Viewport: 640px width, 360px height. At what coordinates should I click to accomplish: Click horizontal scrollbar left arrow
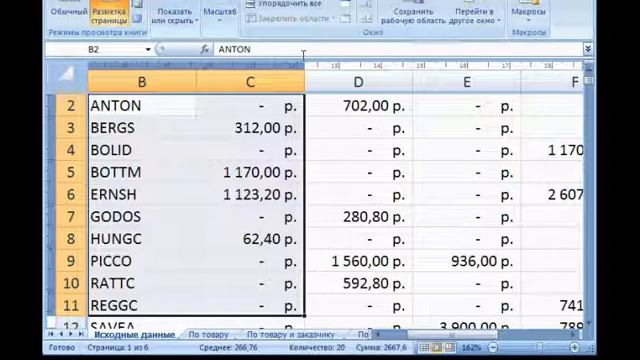(378, 335)
